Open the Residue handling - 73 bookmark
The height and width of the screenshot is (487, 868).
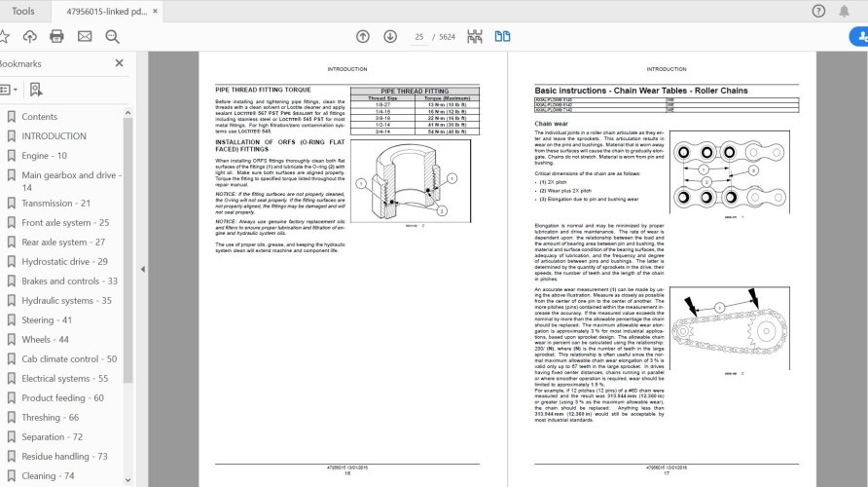click(x=65, y=457)
